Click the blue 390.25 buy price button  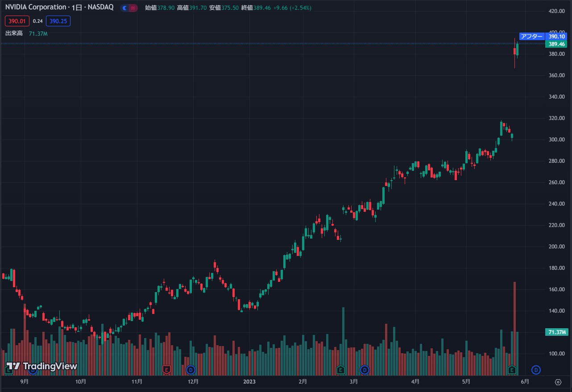58,21
